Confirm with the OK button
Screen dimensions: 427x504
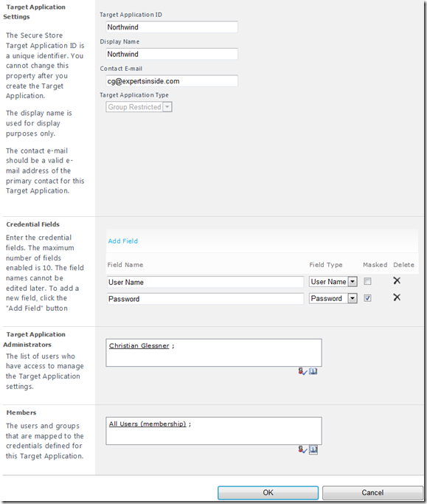point(268,493)
